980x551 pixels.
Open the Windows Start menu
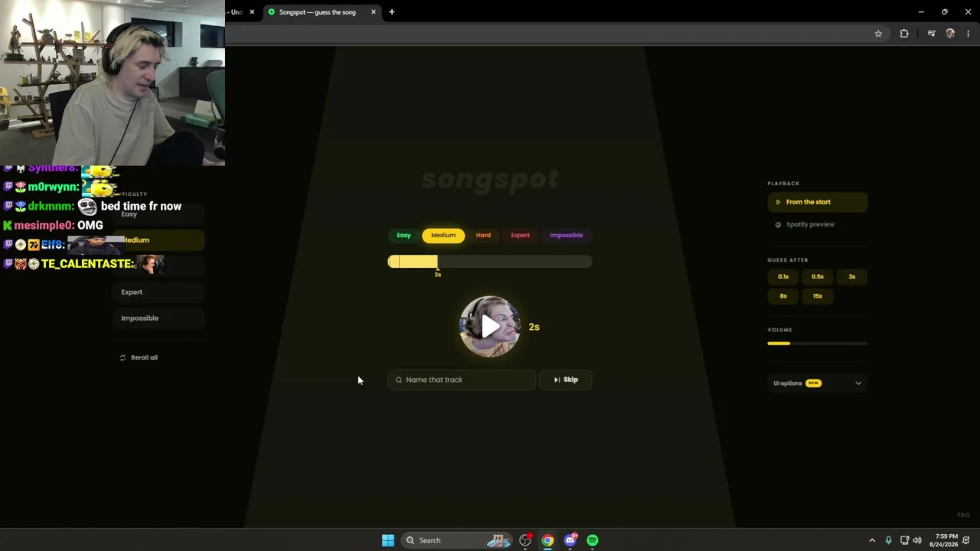coord(388,540)
